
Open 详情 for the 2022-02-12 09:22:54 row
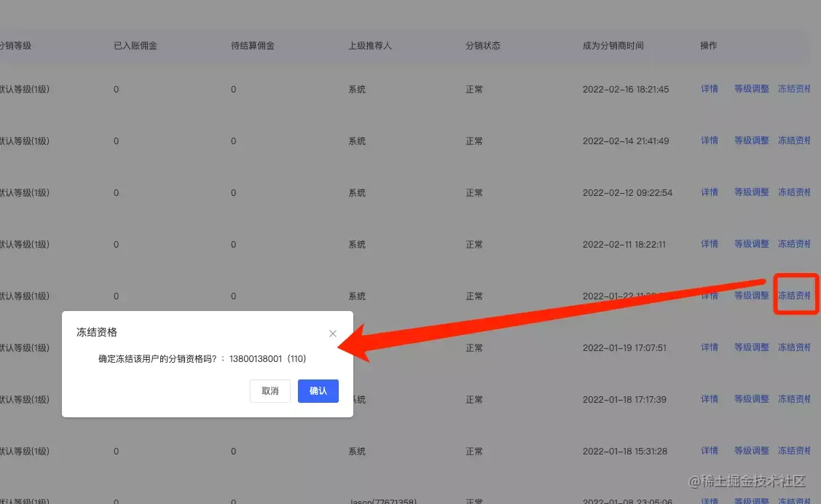710,192
